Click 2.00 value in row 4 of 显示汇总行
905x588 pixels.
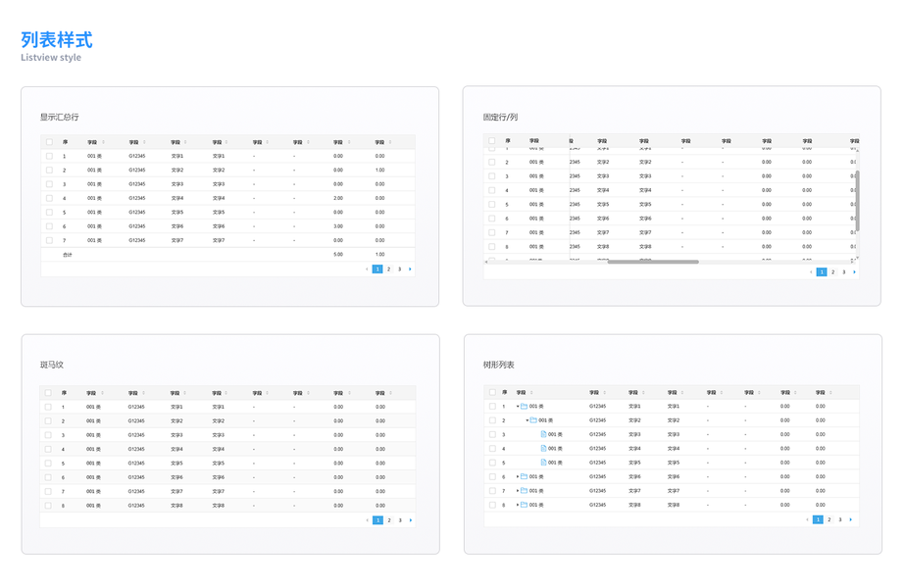[338, 199]
